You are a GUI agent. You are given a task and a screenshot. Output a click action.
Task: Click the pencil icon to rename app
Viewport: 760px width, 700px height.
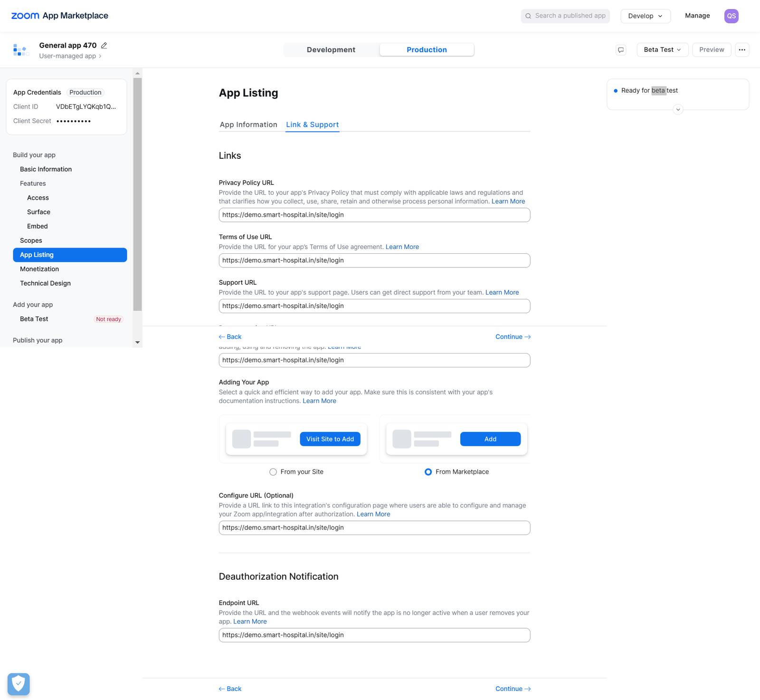tap(104, 46)
